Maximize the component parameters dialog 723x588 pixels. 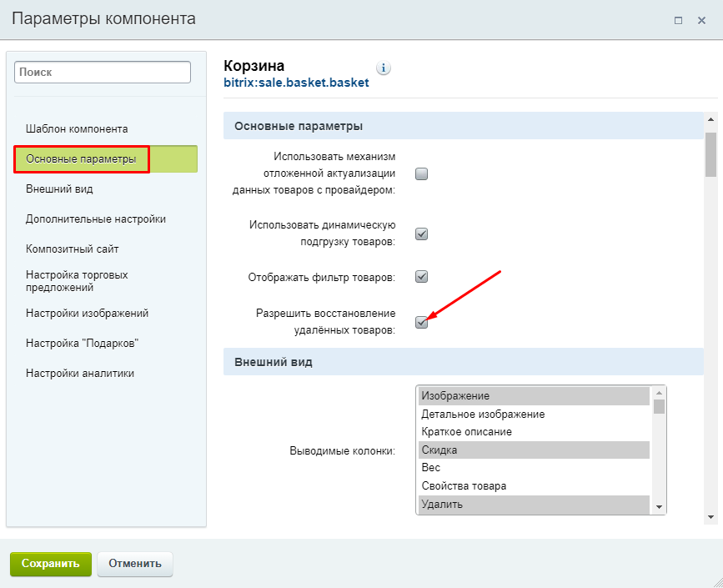pyautogui.click(x=678, y=20)
